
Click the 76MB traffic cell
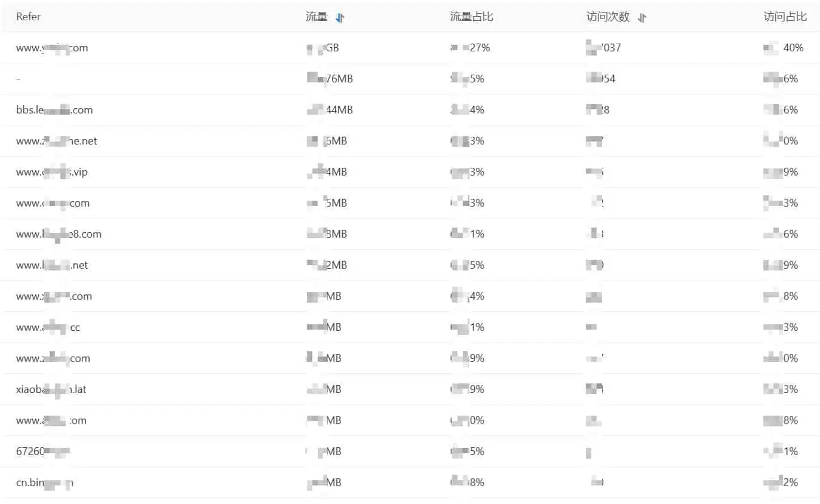click(x=329, y=79)
